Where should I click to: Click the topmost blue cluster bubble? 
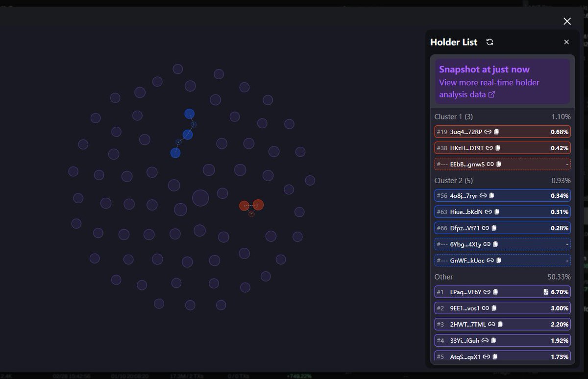click(x=190, y=114)
